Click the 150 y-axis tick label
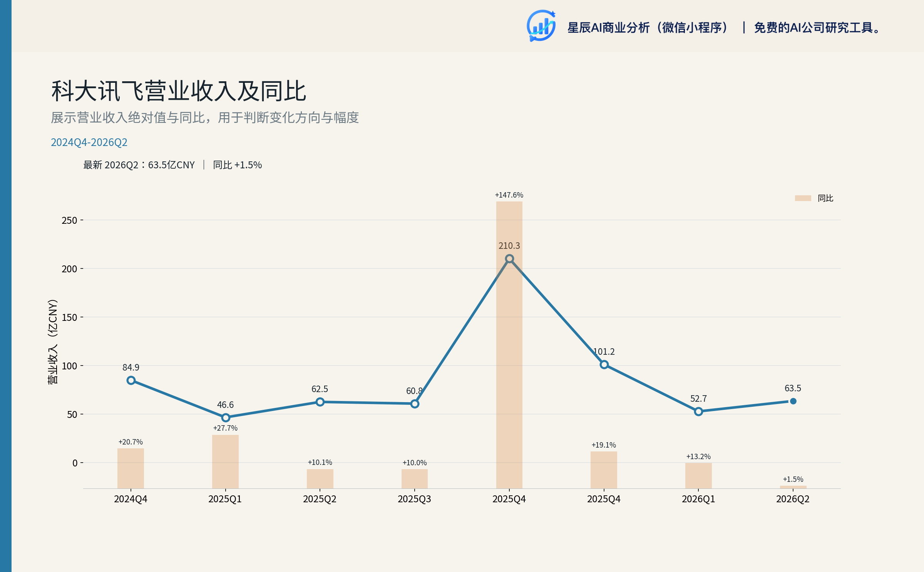Screen dimensions: 924x572 pyautogui.click(x=69, y=317)
